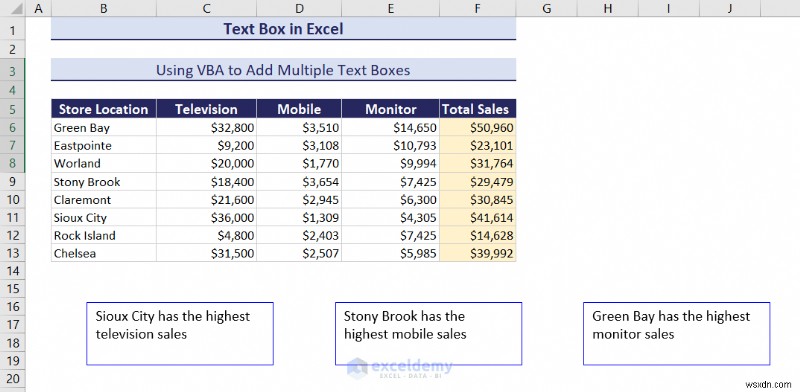The width and height of the screenshot is (800, 392).
Task: Select the Green Bay store cell
Action: tap(104, 128)
